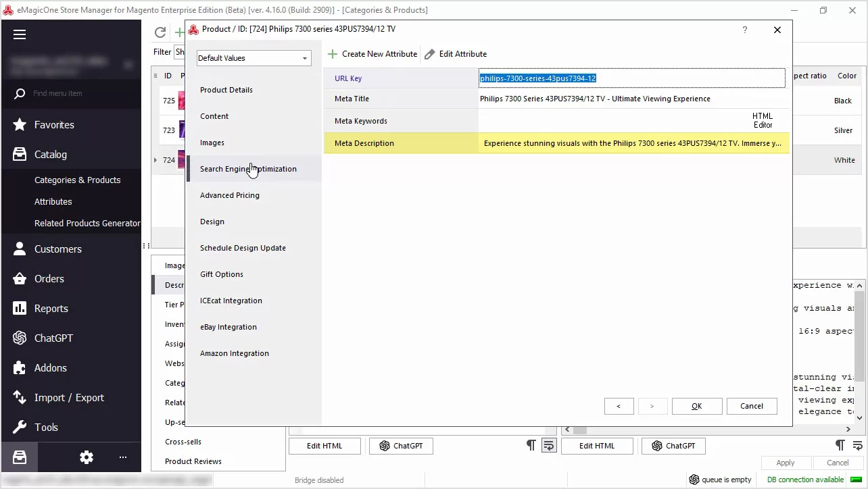Click the Orders basket icon

[x=20, y=278]
